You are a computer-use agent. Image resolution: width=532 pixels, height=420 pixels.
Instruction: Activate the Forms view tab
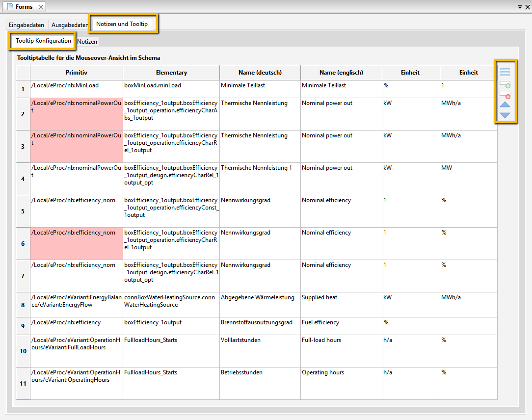click(24, 7)
